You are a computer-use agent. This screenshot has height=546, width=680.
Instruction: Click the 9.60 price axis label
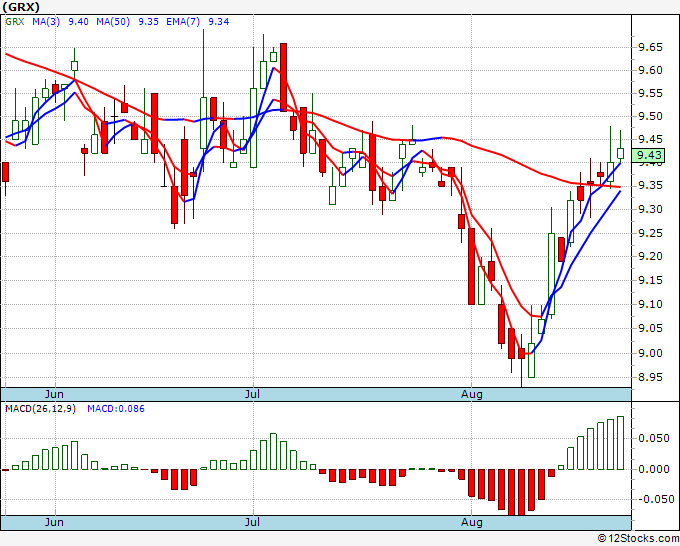[x=651, y=70]
